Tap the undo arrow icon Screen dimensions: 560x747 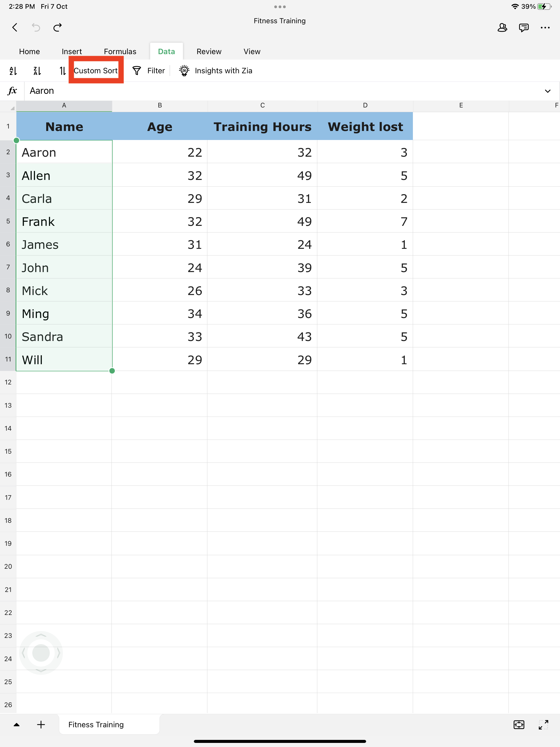click(36, 27)
